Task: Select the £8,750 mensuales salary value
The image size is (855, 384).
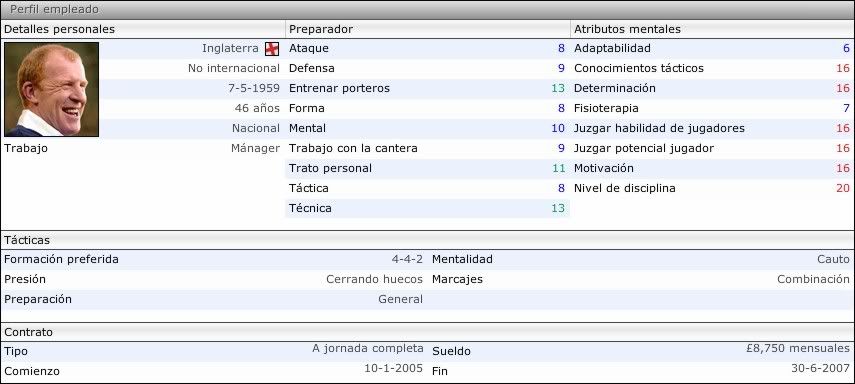Action: coord(798,349)
